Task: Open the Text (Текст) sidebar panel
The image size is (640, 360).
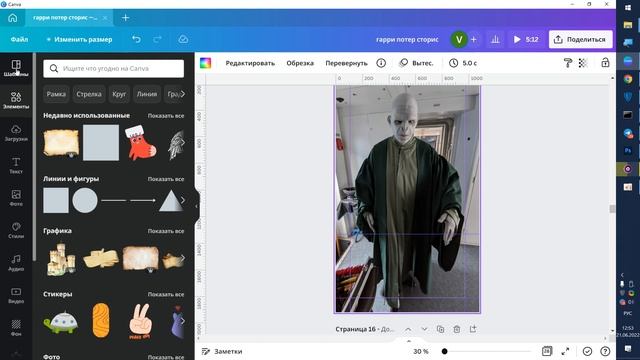Action: pyautogui.click(x=16, y=165)
